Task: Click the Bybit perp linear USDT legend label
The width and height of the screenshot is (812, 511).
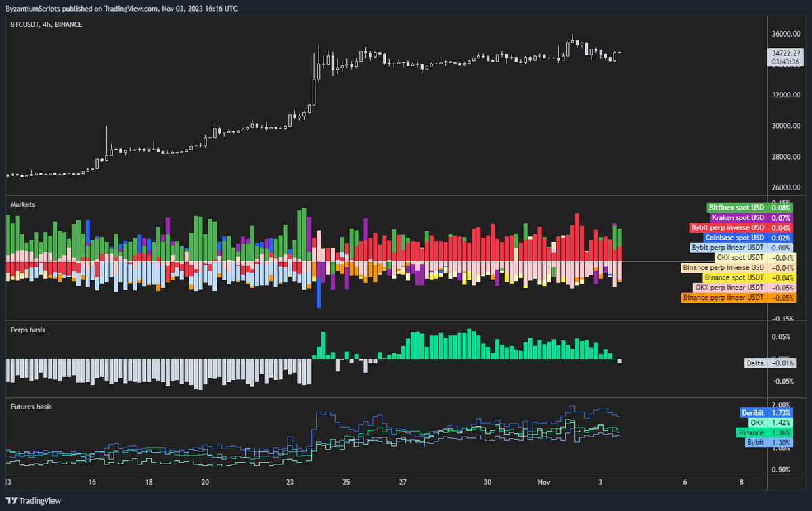Action: coord(728,248)
